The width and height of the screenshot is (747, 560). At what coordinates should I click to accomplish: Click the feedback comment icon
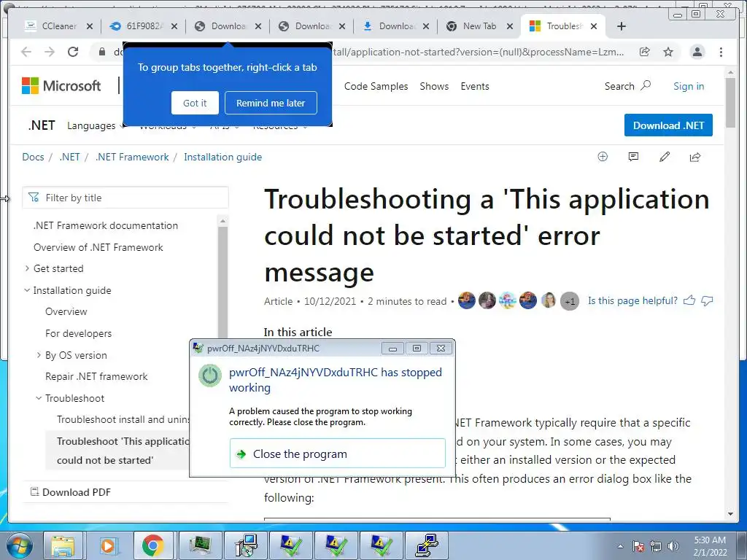click(633, 157)
